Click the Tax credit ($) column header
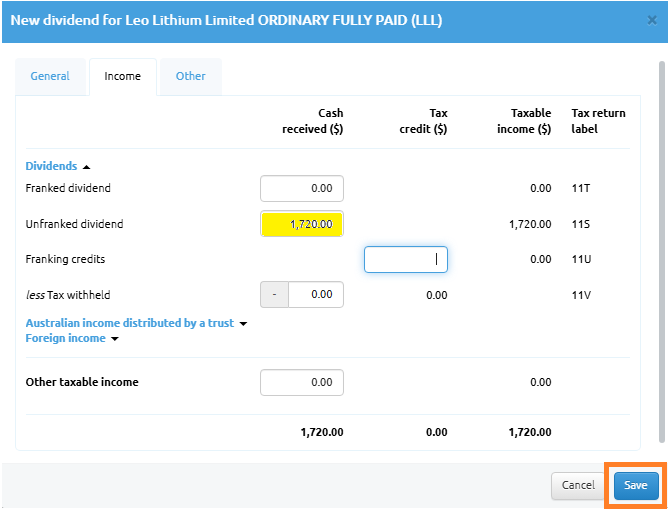This screenshot has width=670, height=514. (x=423, y=121)
